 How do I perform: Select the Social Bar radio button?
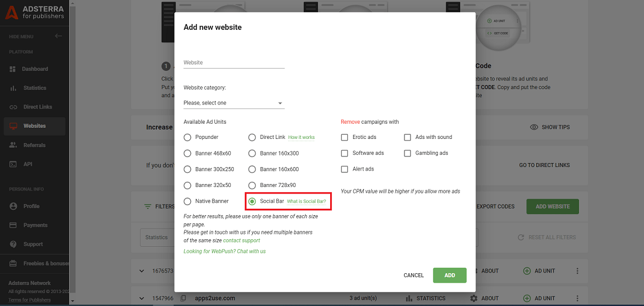(x=252, y=201)
